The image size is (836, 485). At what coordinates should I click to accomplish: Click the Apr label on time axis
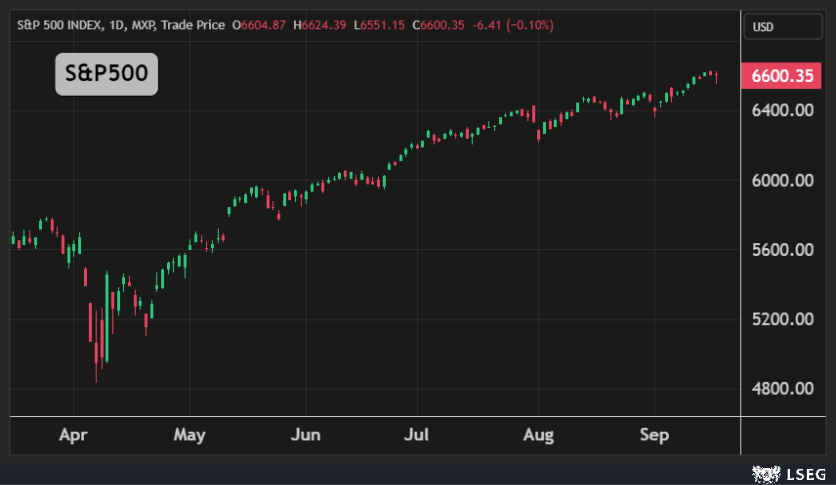[73, 435]
